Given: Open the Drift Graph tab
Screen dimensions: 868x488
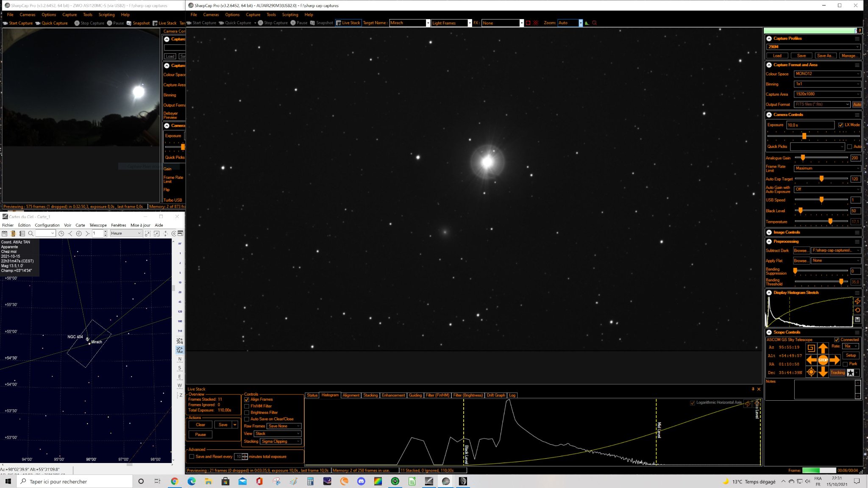Looking at the screenshot, I should [x=496, y=395].
